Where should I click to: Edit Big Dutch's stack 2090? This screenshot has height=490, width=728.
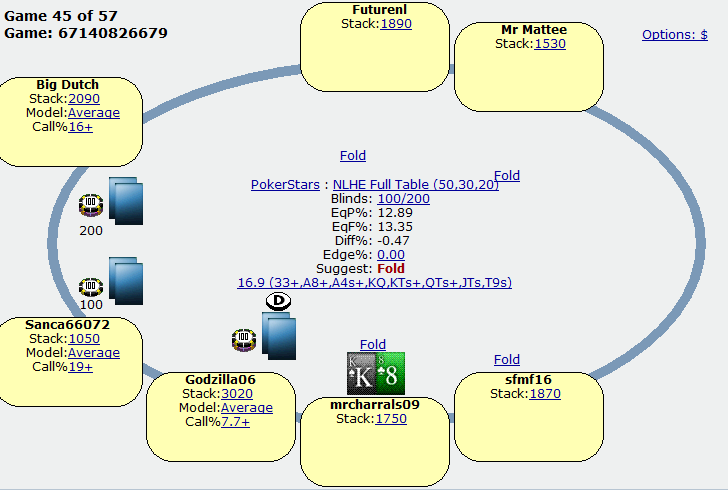click(x=84, y=98)
